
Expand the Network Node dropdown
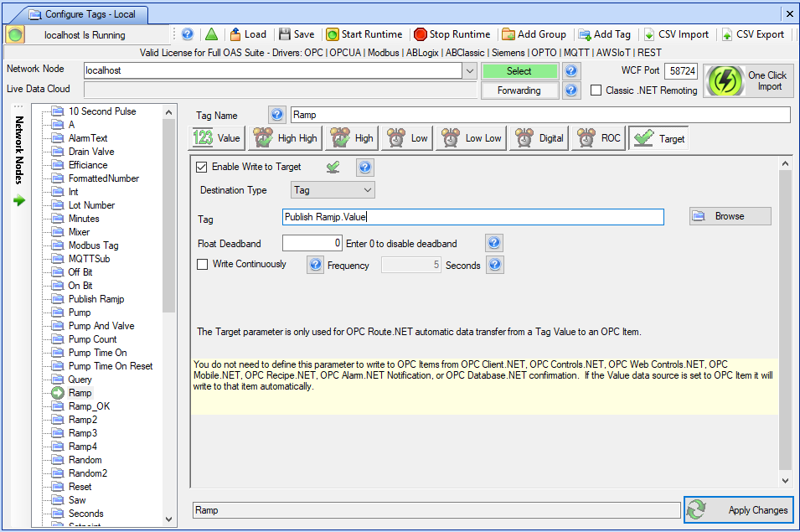470,71
